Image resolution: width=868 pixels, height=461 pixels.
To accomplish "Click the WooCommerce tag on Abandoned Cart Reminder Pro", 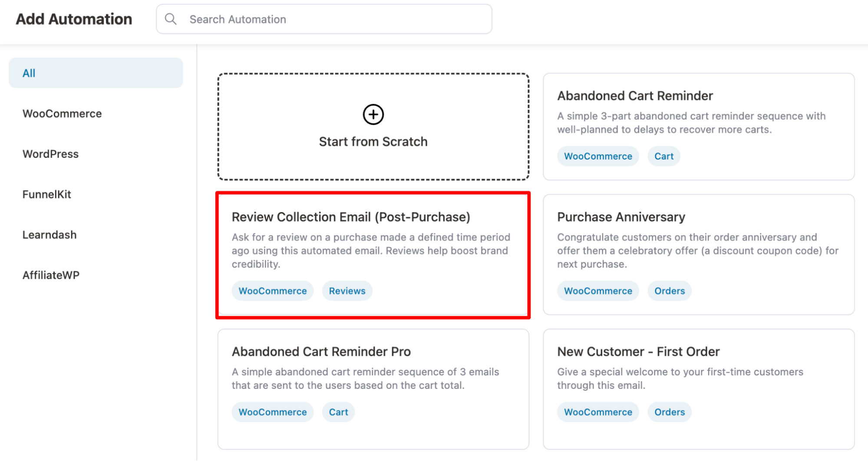I will [272, 411].
